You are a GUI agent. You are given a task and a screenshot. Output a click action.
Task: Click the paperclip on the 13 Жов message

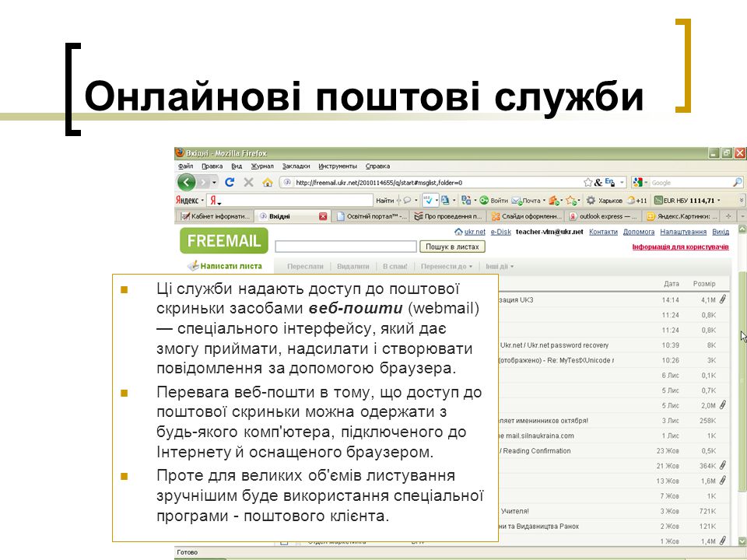[723, 481]
